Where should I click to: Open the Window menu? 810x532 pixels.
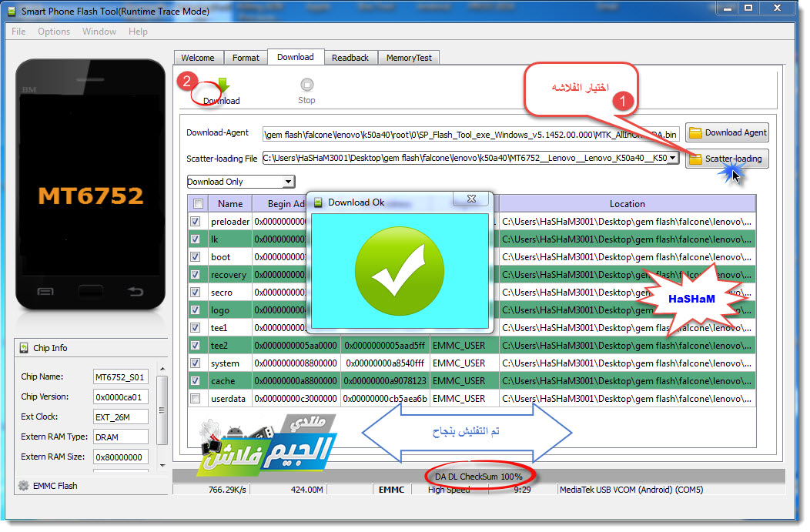(99, 32)
